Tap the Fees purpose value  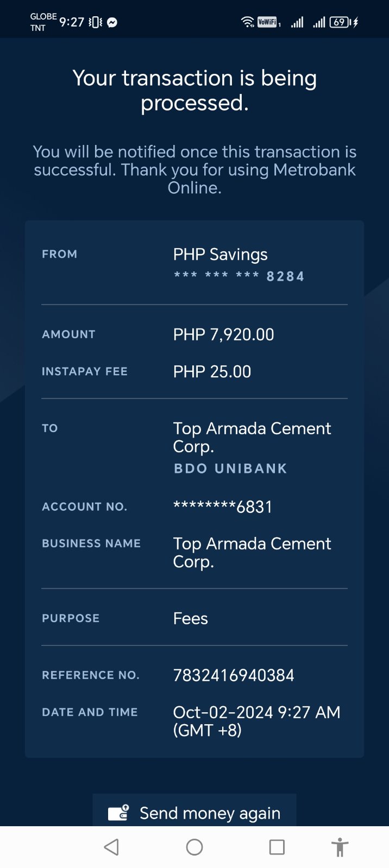tap(191, 619)
